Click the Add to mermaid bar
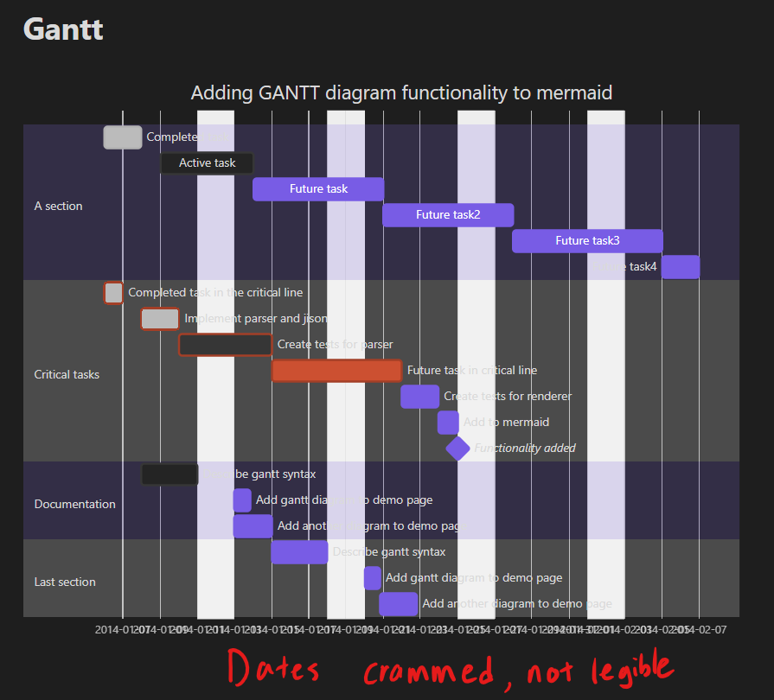Viewport: 774px width, 700px height. 447,422
